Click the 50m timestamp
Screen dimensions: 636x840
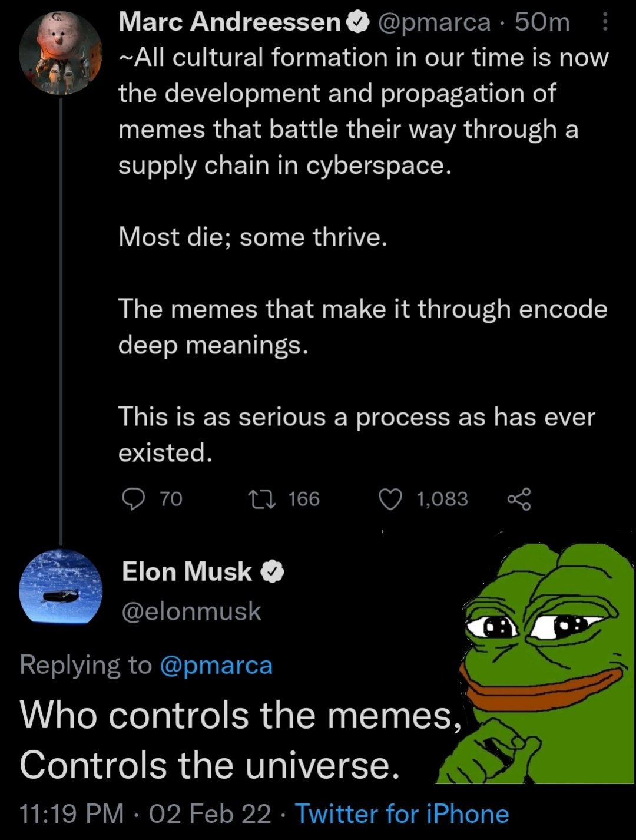click(542, 22)
